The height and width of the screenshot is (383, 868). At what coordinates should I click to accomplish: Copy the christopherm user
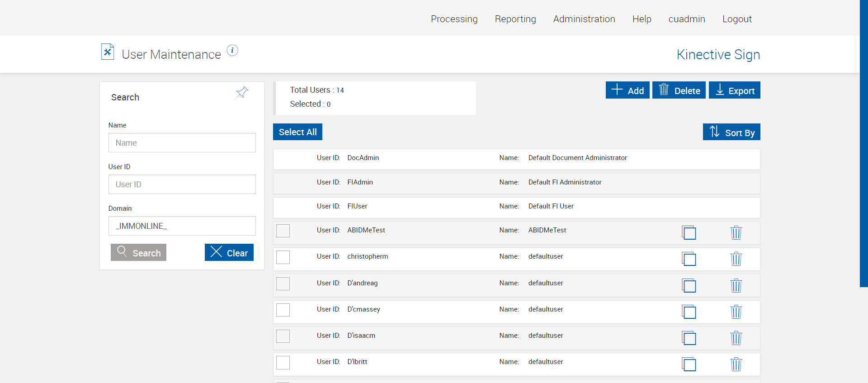tap(689, 259)
